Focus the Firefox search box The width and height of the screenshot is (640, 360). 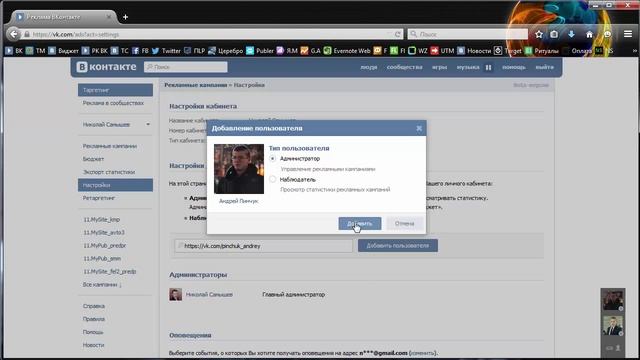468,34
